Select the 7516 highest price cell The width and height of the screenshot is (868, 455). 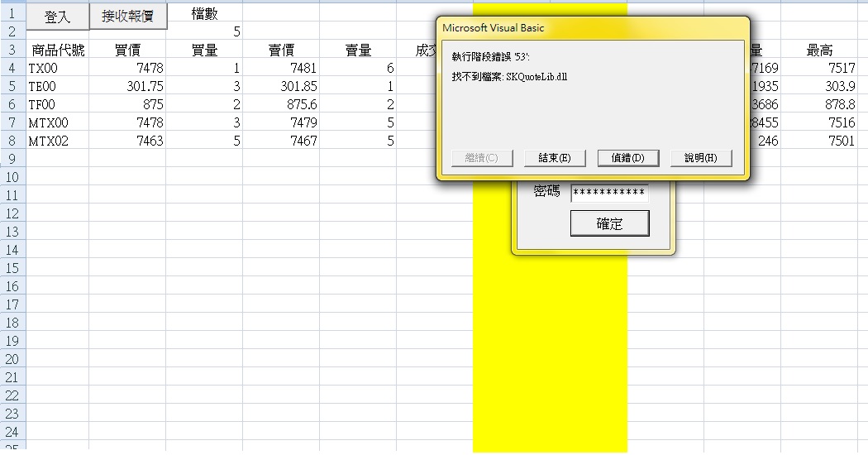pyautogui.click(x=819, y=122)
